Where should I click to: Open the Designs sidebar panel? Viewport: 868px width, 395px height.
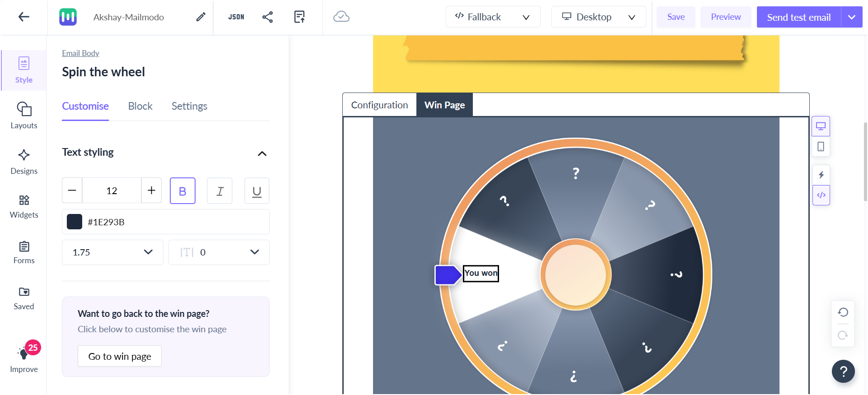(24, 162)
